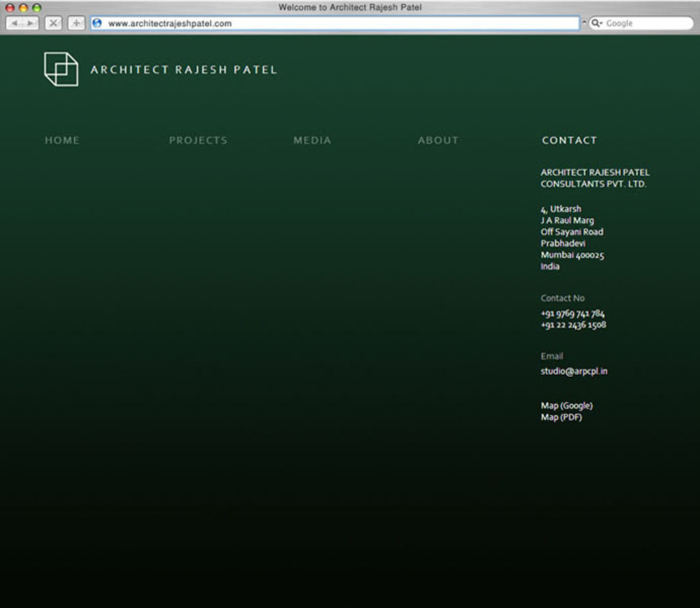Click the Email label
Viewport: 700px width, 608px height.
(552, 356)
